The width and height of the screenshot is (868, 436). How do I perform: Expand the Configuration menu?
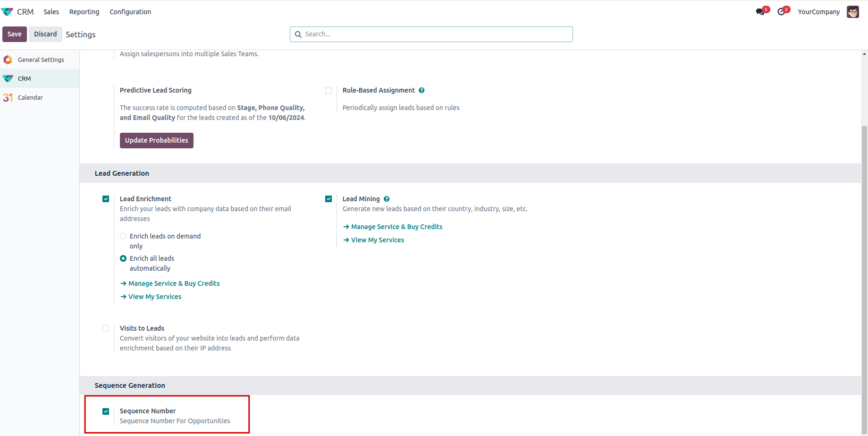(x=130, y=12)
